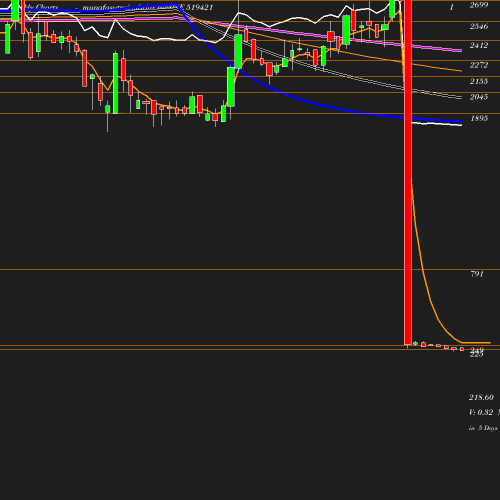
Task: Click the 519421 stock code in header
Action: click(199, 7)
